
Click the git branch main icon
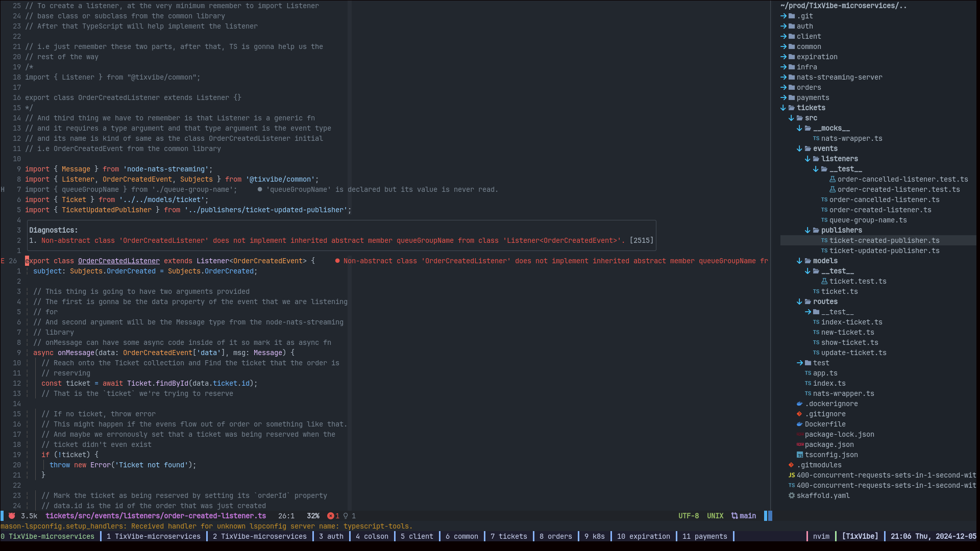point(734,516)
